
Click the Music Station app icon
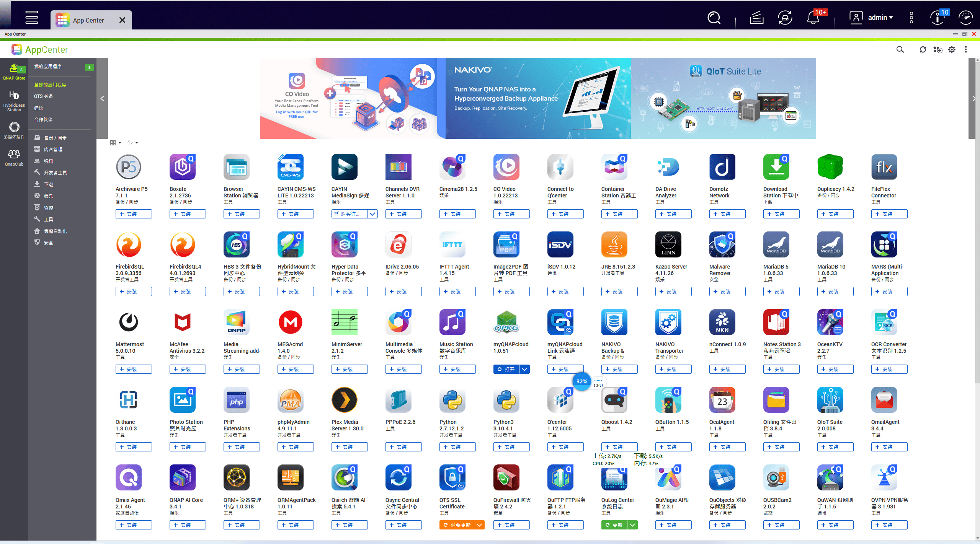[452, 322]
